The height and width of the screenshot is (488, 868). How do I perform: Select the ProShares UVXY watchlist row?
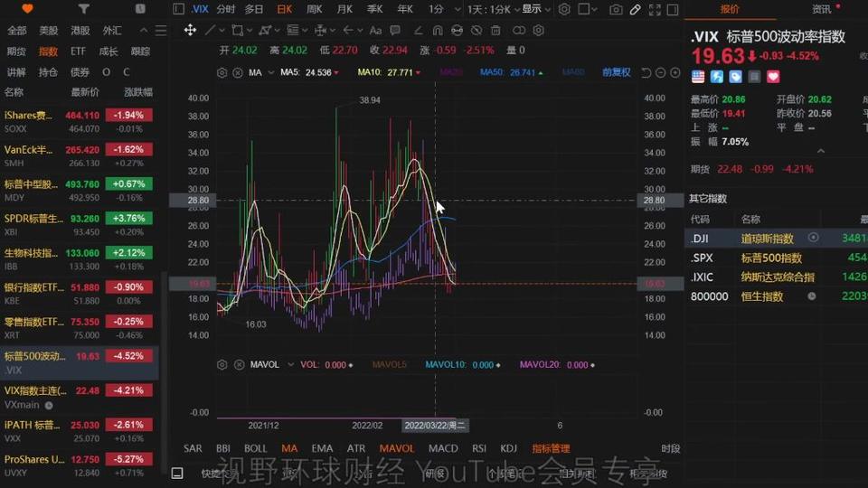pyautogui.click(x=80, y=466)
